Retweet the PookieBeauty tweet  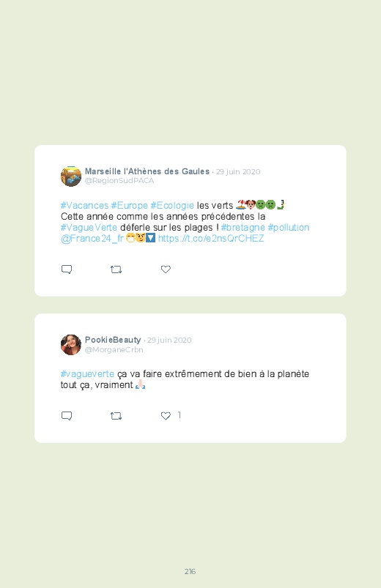116,415
